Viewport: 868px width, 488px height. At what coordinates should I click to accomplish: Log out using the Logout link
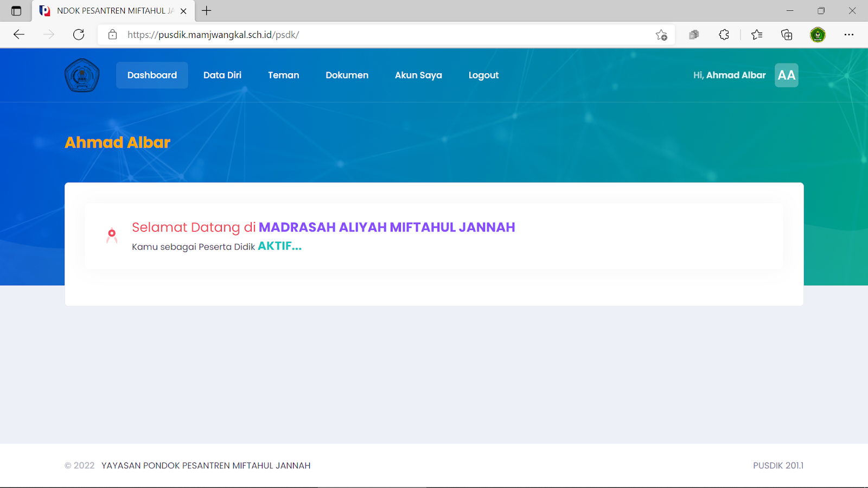click(x=483, y=75)
